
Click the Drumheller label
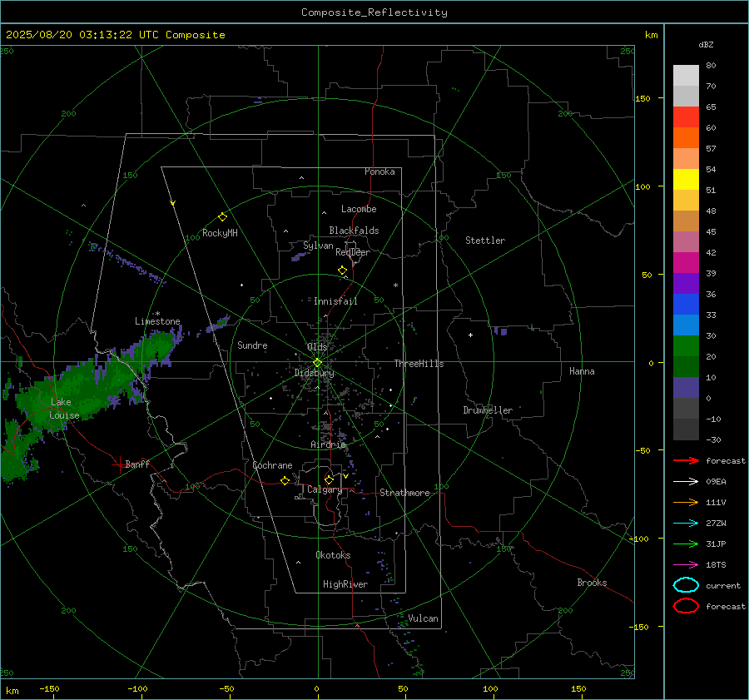pos(488,410)
